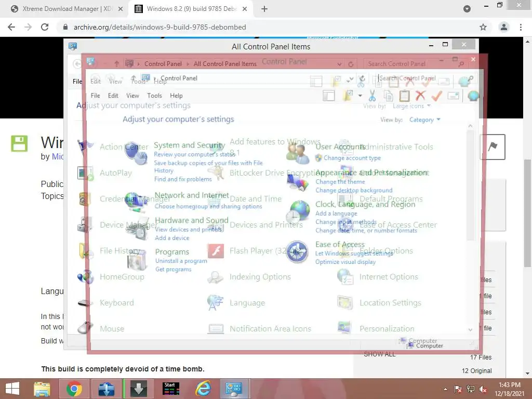The image size is (532, 399).
Task: Click Add a device link
Action: [x=172, y=238]
